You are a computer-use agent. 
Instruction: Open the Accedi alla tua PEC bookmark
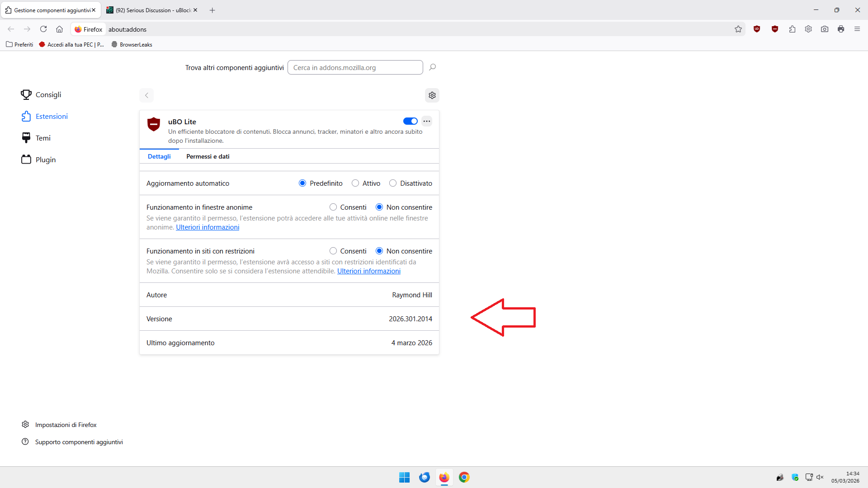[x=71, y=44]
